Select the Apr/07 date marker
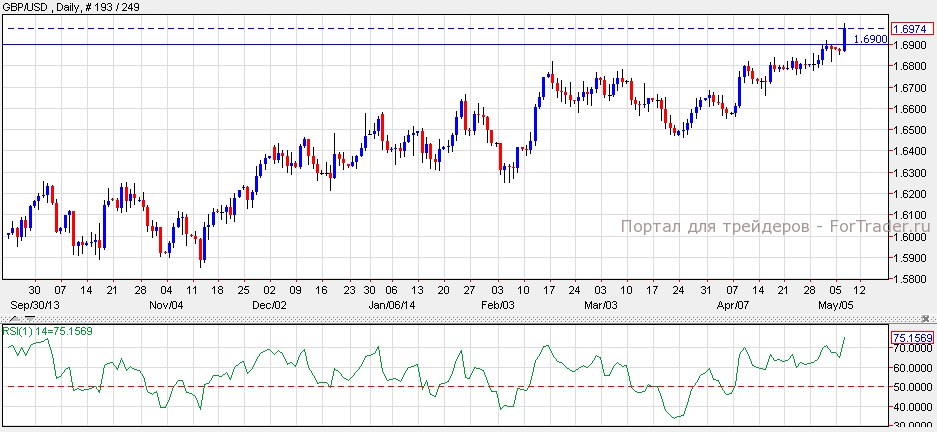Image resolution: width=937 pixels, height=432 pixels. [x=733, y=303]
